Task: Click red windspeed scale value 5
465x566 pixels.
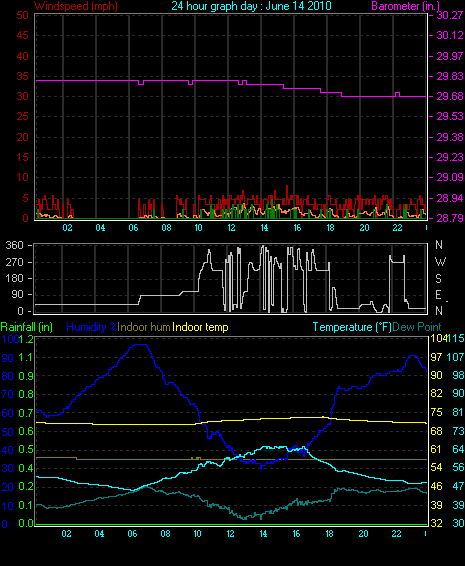Action: [25, 198]
